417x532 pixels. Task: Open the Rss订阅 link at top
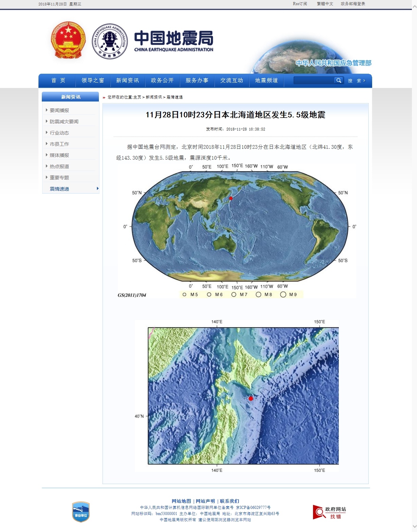click(300, 4)
